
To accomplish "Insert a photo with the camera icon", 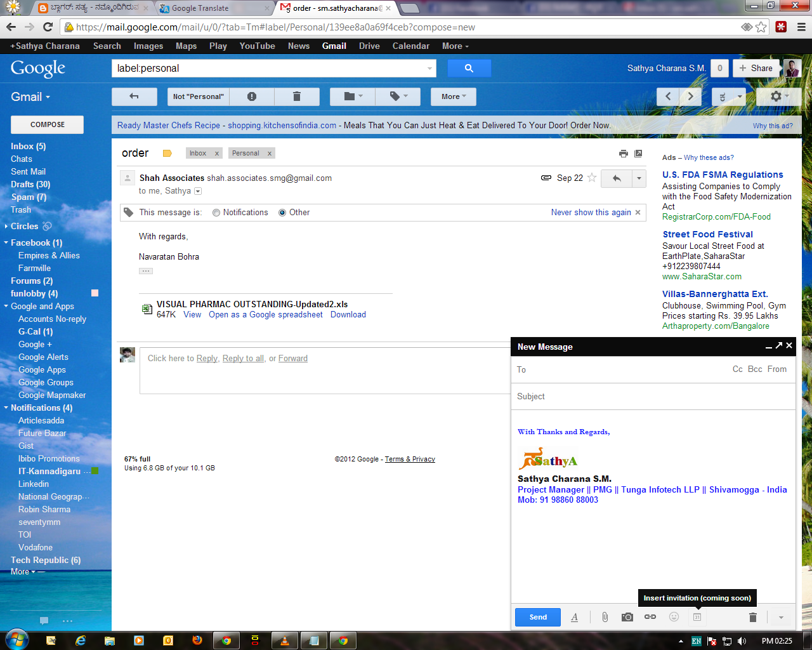I will pyautogui.click(x=627, y=617).
